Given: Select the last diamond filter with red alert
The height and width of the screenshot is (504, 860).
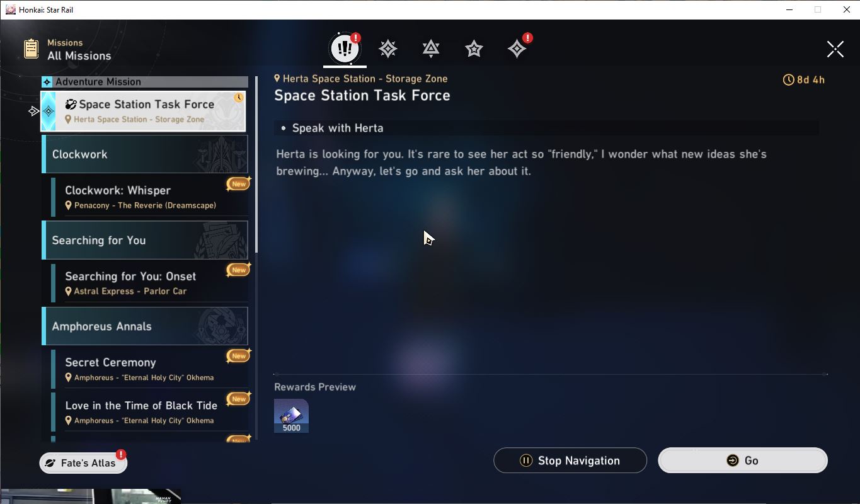Looking at the screenshot, I should (x=517, y=49).
